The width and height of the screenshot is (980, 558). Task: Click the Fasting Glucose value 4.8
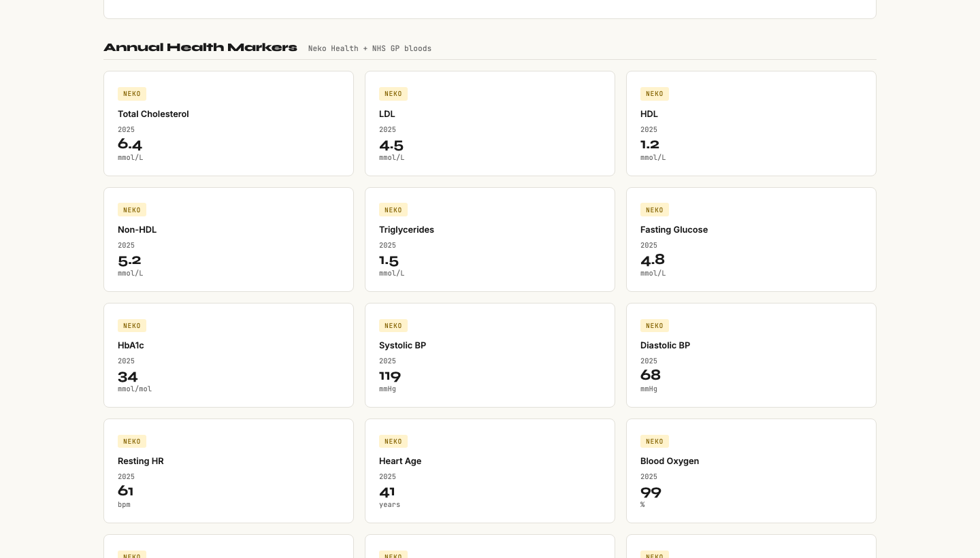(653, 260)
